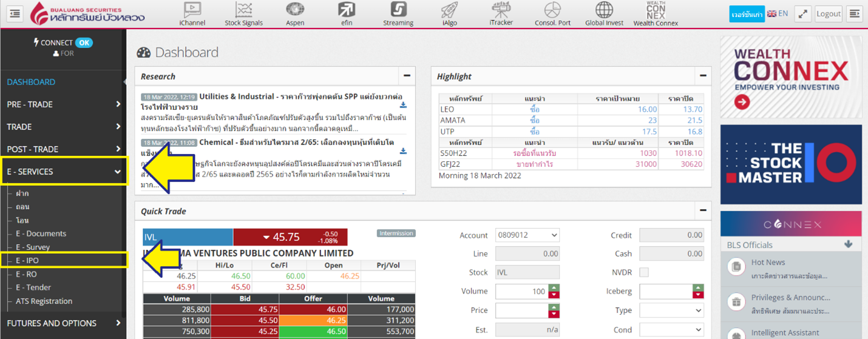
Task: Open the Hot News link
Action: [x=768, y=262]
